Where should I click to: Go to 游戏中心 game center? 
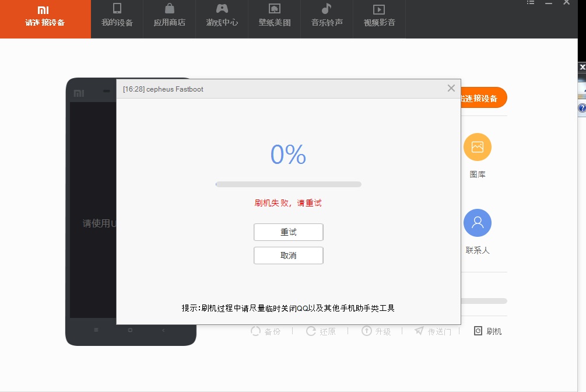coord(222,16)
